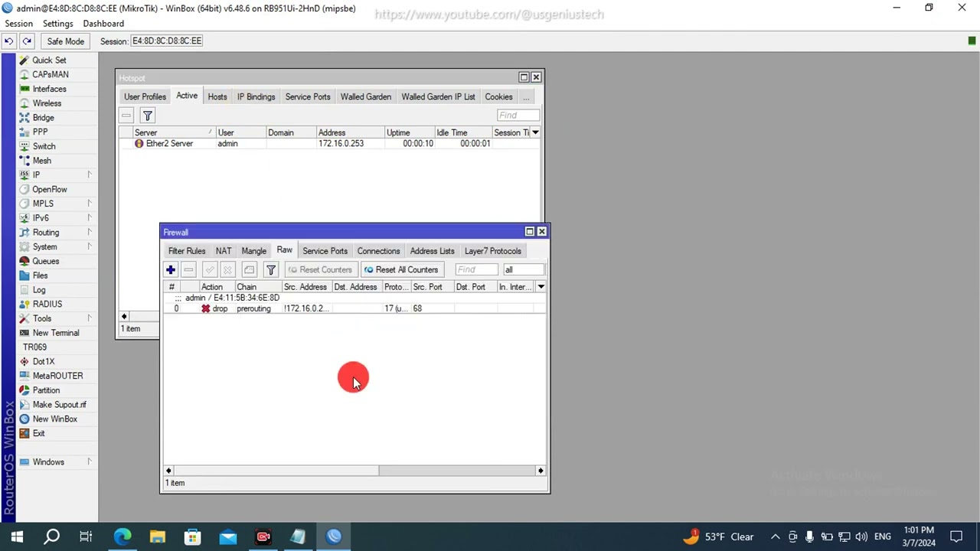Image resolution: width=980 pixels, height=551 pixels.
Task: Click the WinBox redo arrow icon
Action: click(x=27, y=41)
